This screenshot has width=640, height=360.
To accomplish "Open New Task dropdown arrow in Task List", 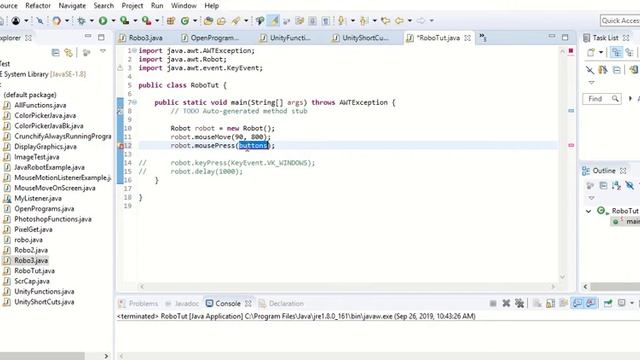I will coord(601,52).
